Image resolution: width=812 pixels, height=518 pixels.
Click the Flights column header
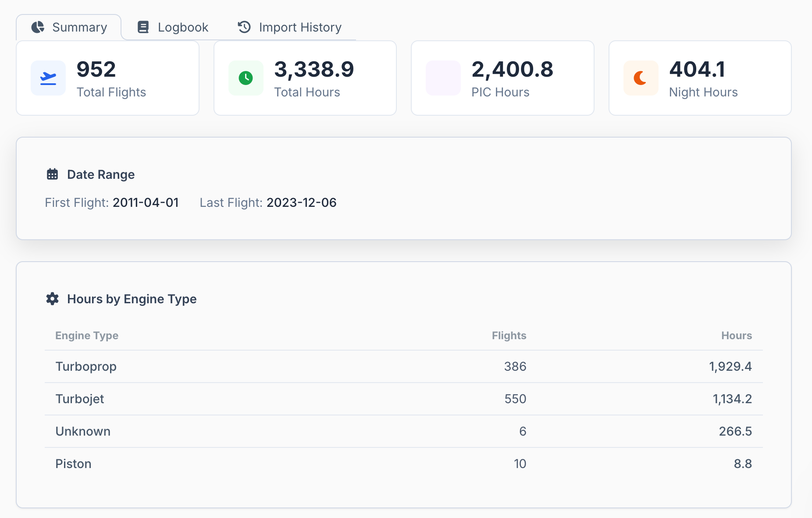[509, 336]
